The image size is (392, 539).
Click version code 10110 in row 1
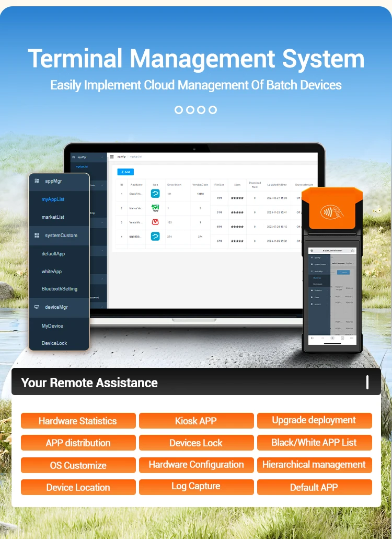tap(200, 194)
